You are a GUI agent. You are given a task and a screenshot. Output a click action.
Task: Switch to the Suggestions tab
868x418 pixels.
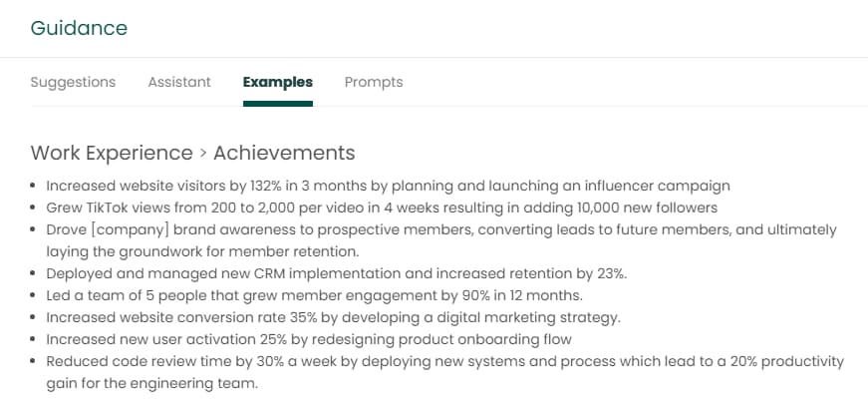tap(73, 82)
